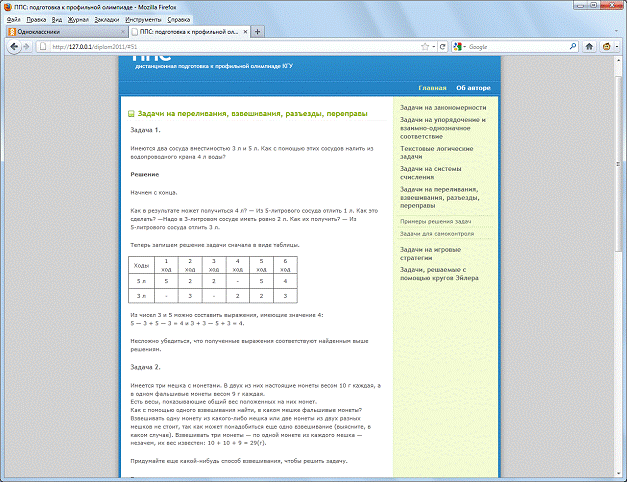This screenshot has height=482, width=627.
Task: Click the browser Back arrow button
Action: (14, 46)
